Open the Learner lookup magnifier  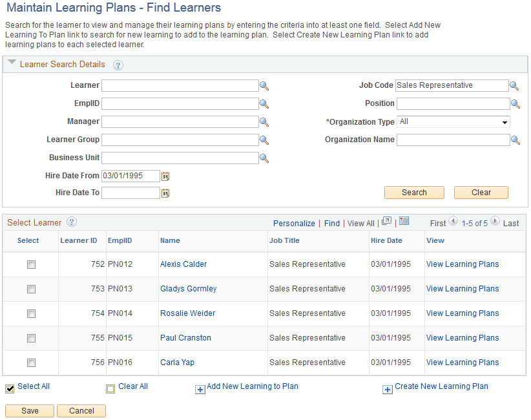pyautogui.click(x=264, y=85)
